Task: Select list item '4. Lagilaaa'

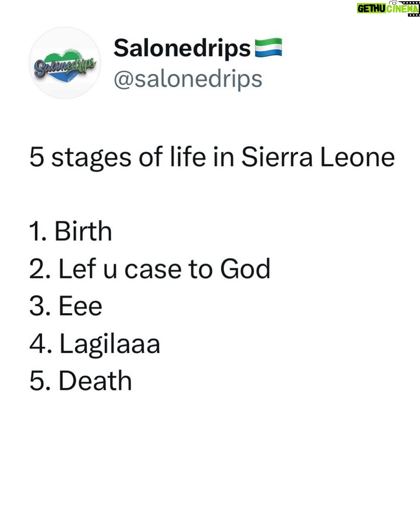Action: coord(95,344)
